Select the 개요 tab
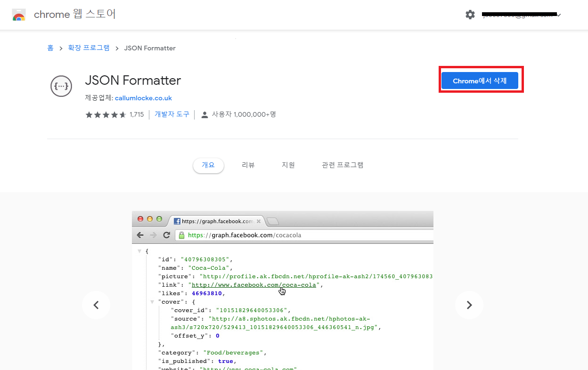588x370 pixels. coord(208,165)
